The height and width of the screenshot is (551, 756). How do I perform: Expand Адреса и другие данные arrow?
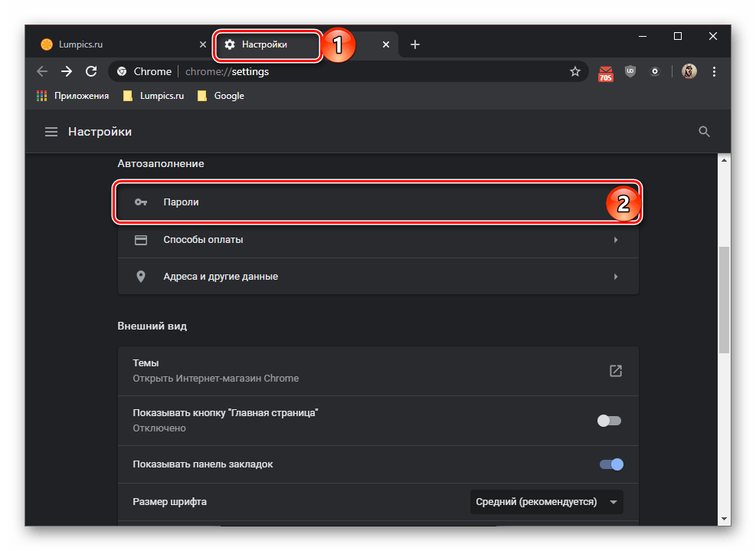[x=616, y=277]
